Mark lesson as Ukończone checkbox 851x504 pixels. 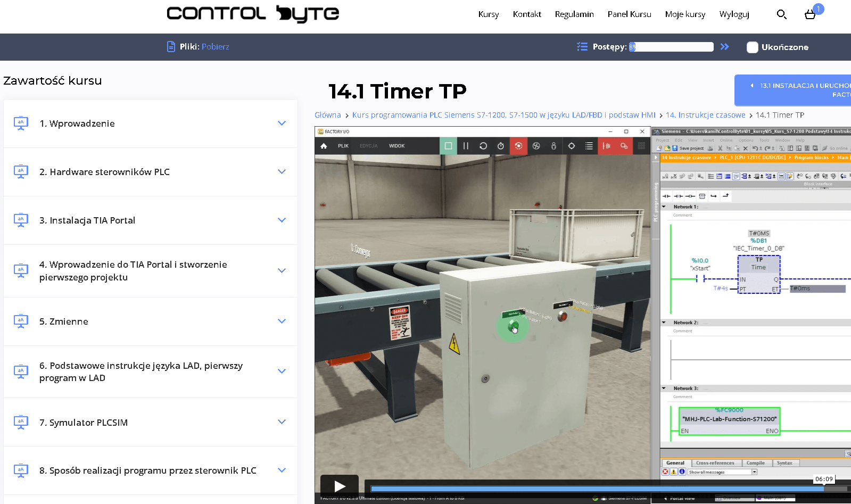point(752,47)
